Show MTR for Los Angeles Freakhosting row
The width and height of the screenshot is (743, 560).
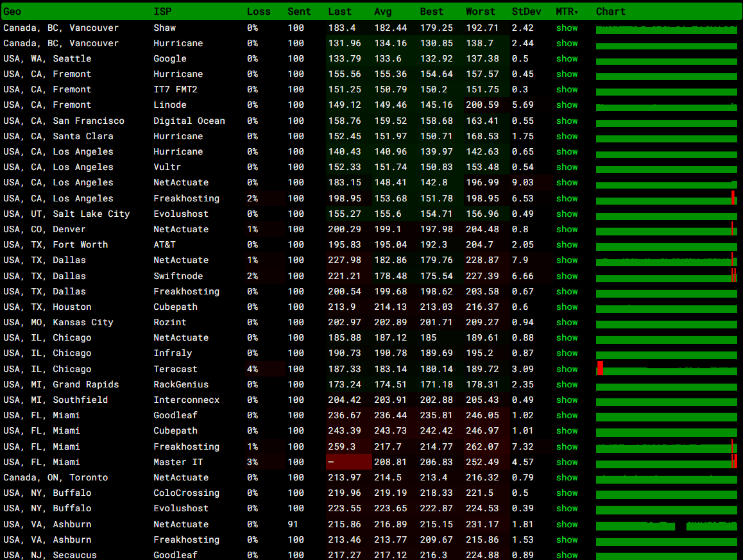pyautogui.click(x=567, y=198)
